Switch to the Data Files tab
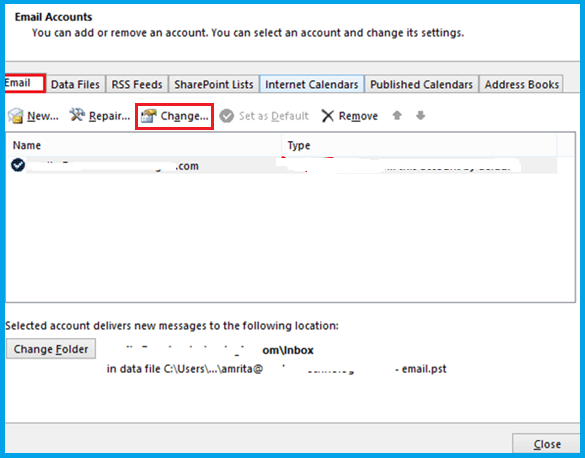 tap(75, 84)
